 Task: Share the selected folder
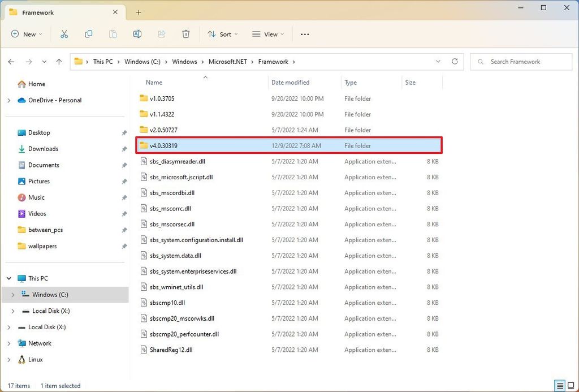tap(161, 34)
